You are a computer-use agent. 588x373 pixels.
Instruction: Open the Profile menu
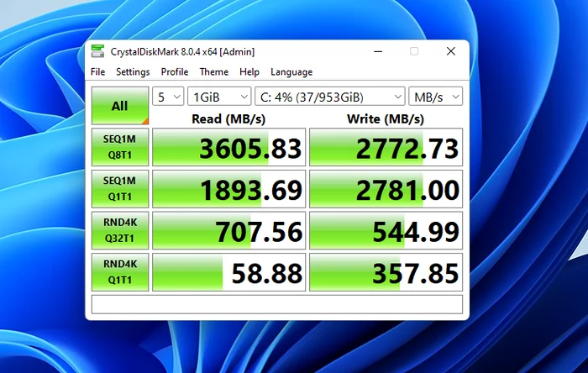pos(175,71)
